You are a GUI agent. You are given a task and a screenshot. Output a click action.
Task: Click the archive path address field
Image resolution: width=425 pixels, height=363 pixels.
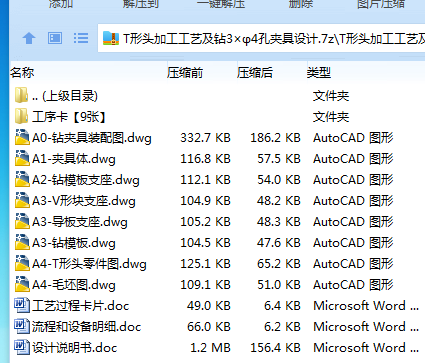coord(261,38)
